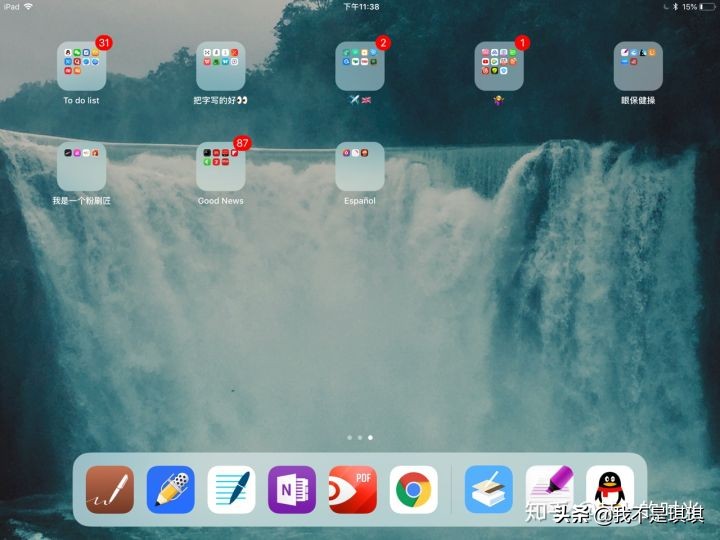Tap the red 31 notification badge
The height and width of the screenshot is (540, 720).
(104, 43)
